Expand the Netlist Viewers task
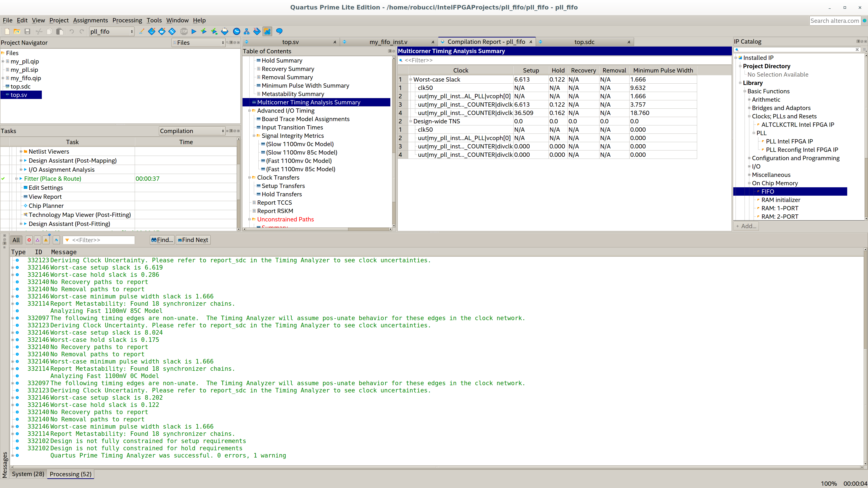This screenshot has height=488, width=868. (x=21, y=152)
